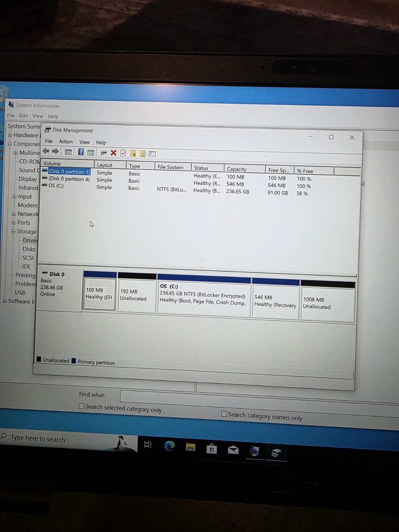Click the Properties checkmark toolbar icon
399x532 pixels.
123,153
